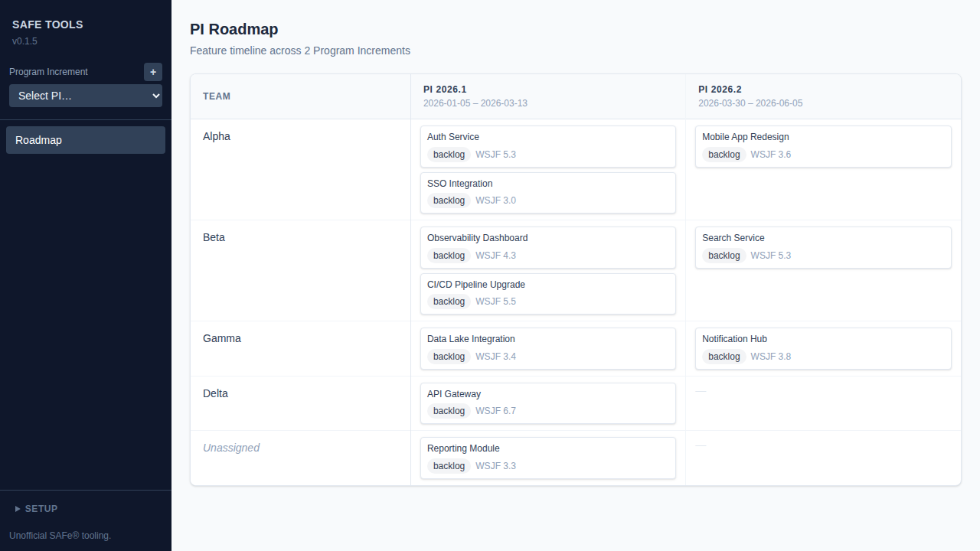Click WSJF 4.3 on Observability Dashboard

click(495, 256)
